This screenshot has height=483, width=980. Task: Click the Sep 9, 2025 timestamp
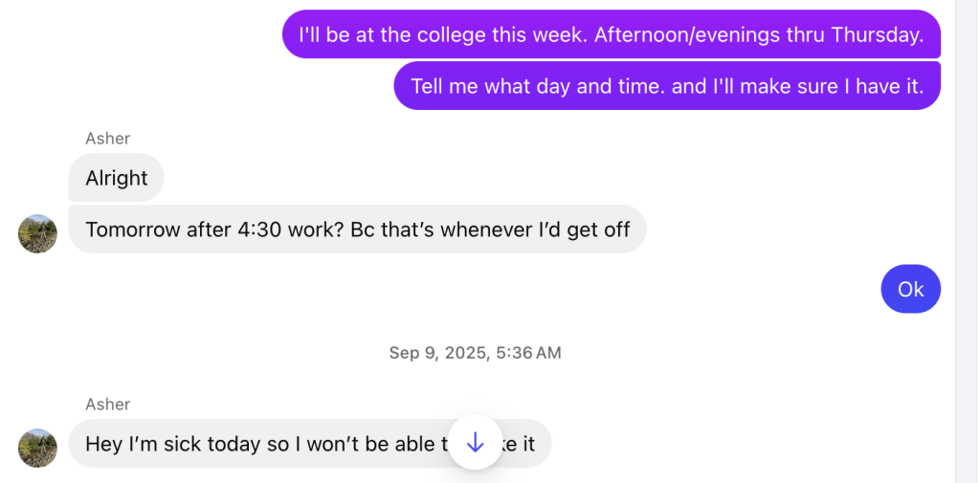click(475, 353)
